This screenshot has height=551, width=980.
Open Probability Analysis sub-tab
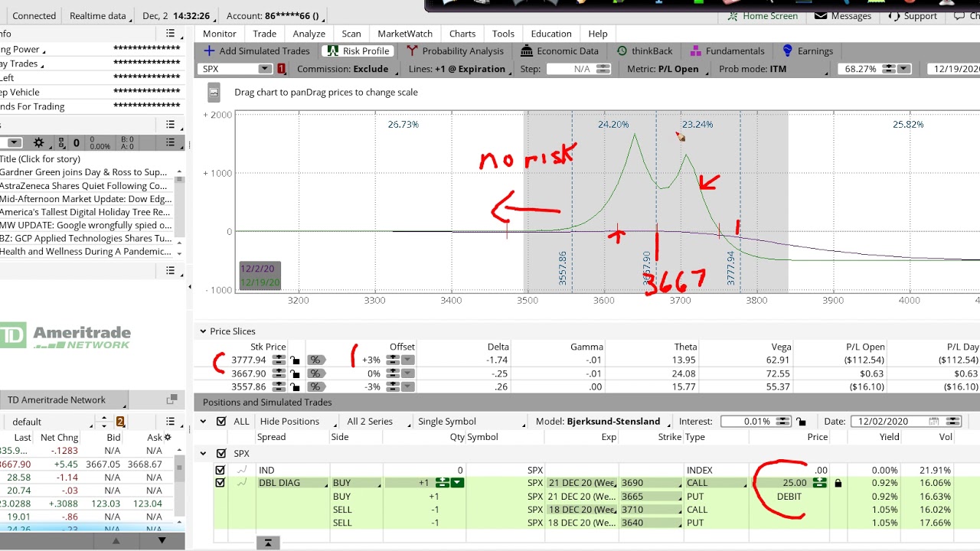[455, 51]
